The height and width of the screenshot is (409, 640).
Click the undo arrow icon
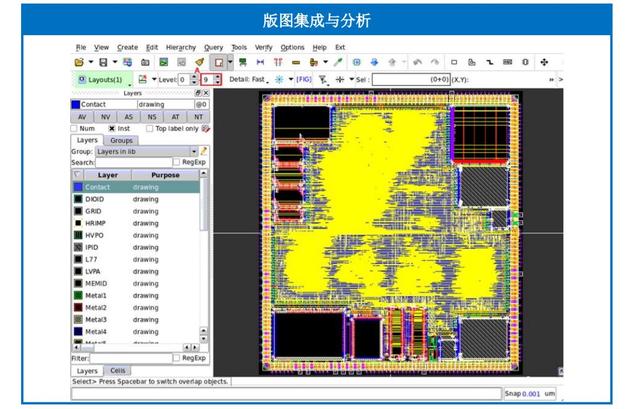click(417, 62)
